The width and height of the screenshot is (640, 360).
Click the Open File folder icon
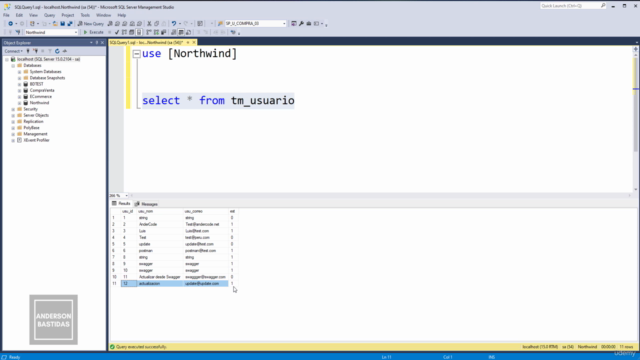[55, 24]
